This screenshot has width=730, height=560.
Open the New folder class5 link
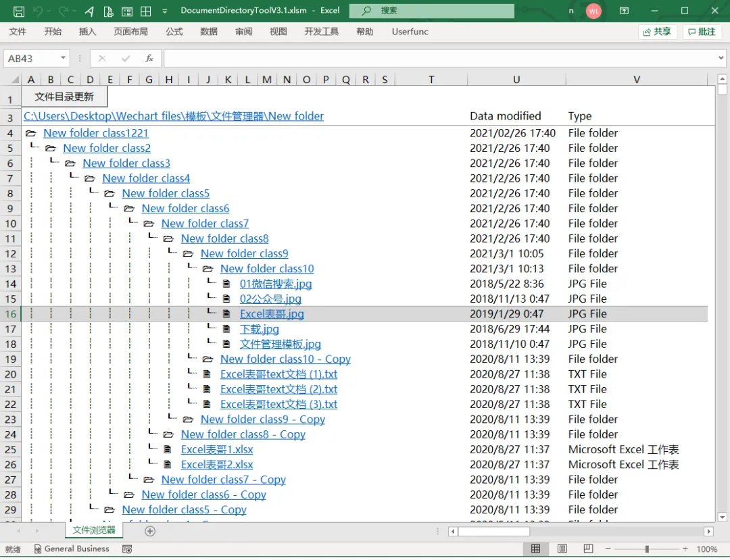point(166,193)
